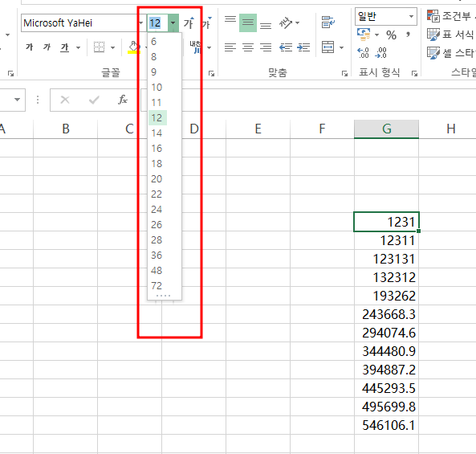The height and width of the screenshot is (454, 476).
Task: Click the yellow fill color bucket
Action: click(133, 47)
